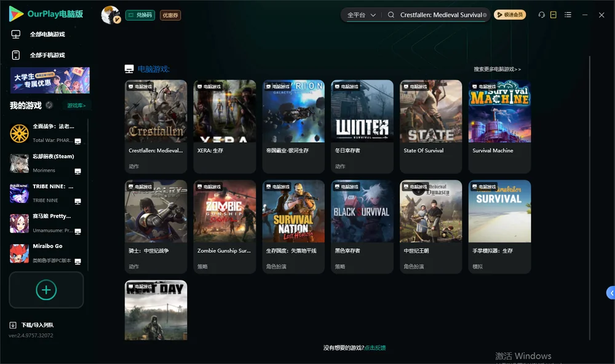Open the State Of Survival card
The height and width of the screenshot is (364, 615).
(x=431, y=126)
